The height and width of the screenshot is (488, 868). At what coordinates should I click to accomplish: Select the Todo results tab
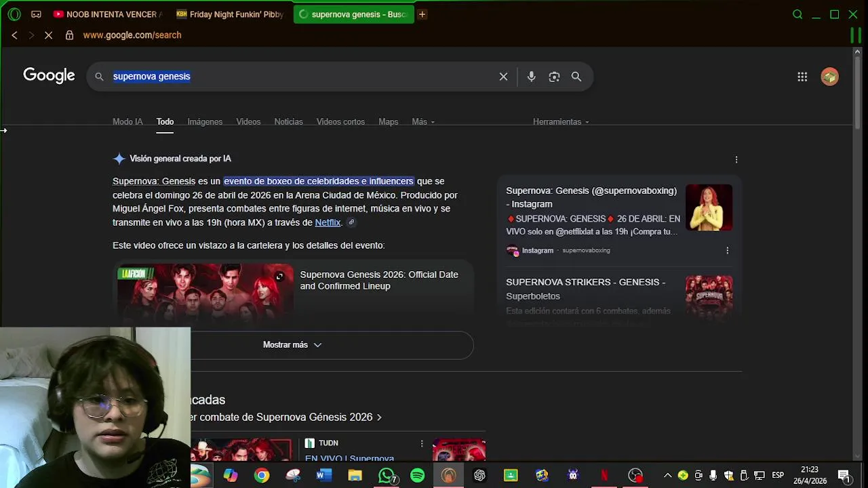pos(165,122)
